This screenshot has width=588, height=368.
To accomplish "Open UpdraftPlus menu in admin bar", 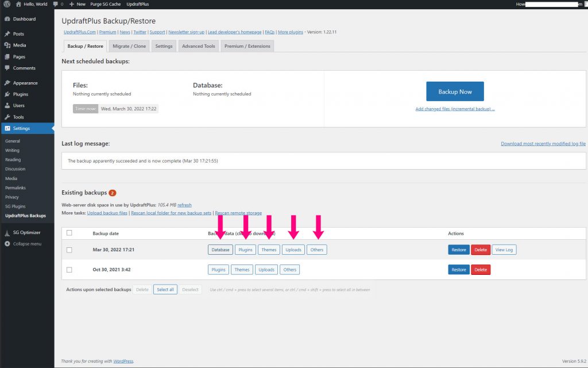I will tap(138, 4).
